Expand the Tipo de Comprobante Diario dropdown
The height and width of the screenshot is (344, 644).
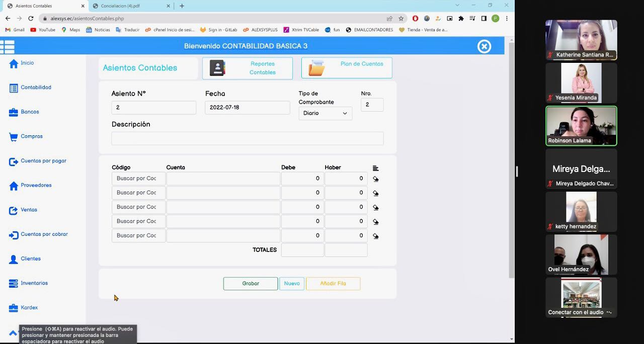coord(325,114)
